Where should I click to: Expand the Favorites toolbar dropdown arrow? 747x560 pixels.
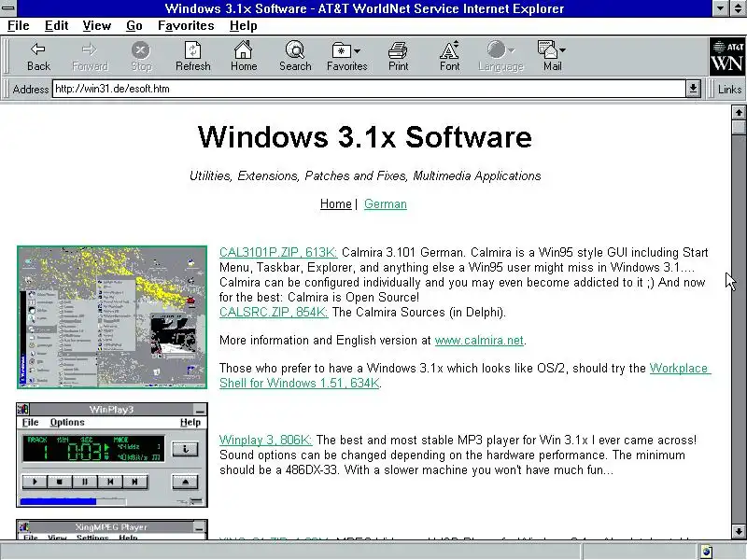[x=358, y=50]
